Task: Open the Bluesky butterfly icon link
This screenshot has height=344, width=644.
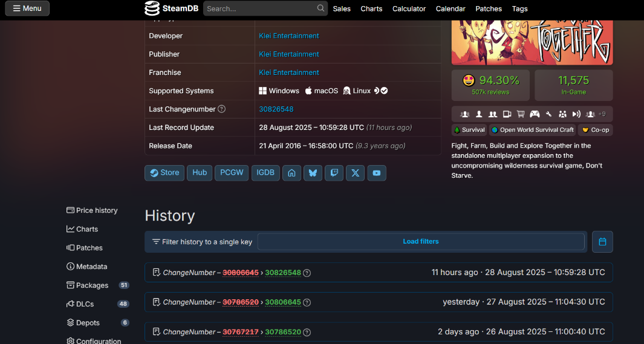Action: [x=313, y=173]
